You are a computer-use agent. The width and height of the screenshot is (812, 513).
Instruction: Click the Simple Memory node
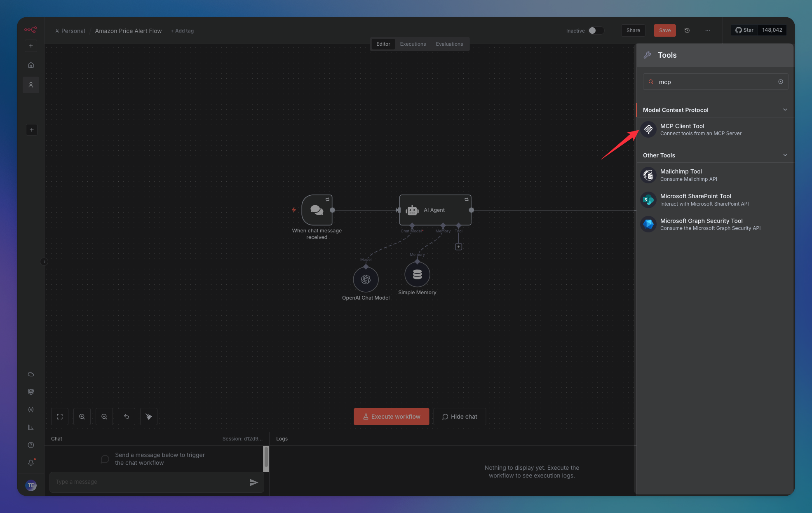click(417, 274)
